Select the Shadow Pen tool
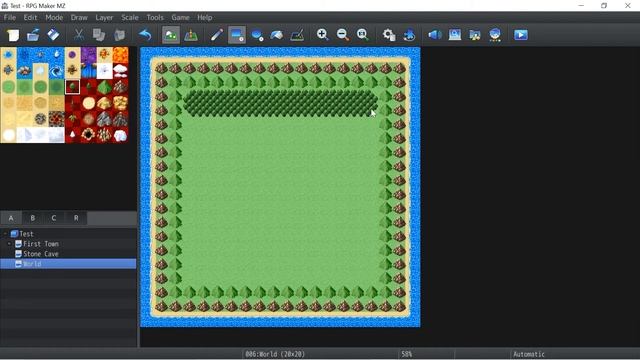The height and width of the screenshot is (360, 640). [x=297, y=35]
